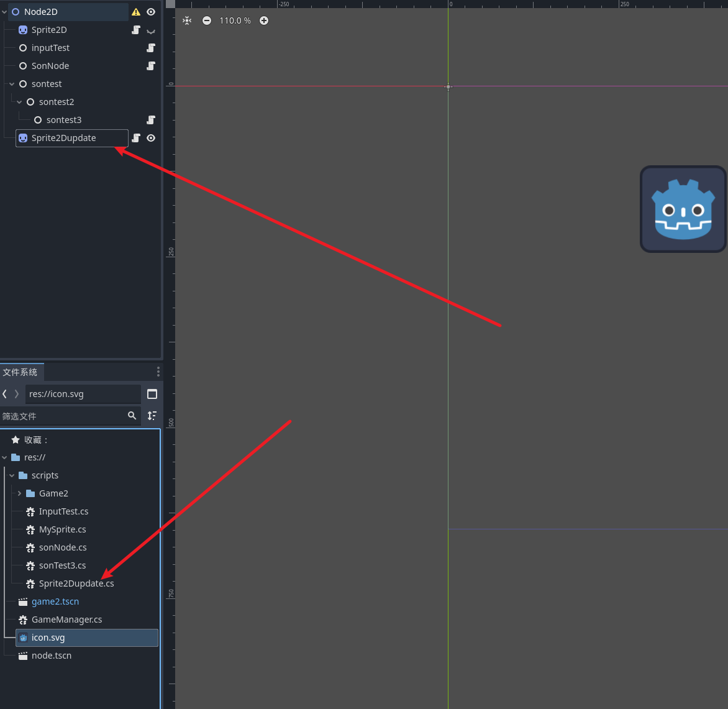Click the scripts folder icon
The image size is (728, 709).
pyautogui.click(x=23, y=475)
